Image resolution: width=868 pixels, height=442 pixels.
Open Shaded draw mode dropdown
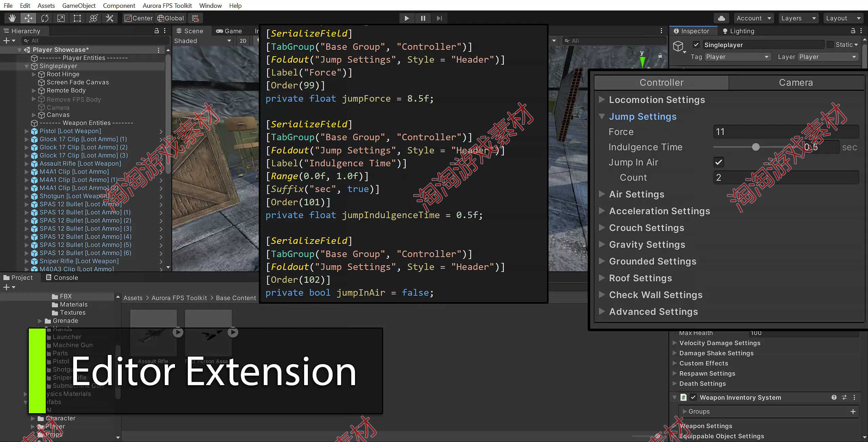[x=202, y=41]
